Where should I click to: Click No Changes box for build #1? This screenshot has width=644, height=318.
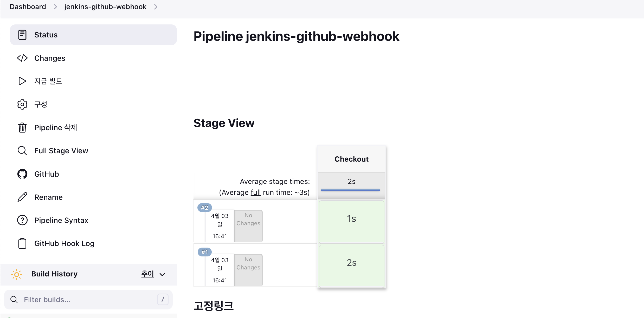[248, 270]
